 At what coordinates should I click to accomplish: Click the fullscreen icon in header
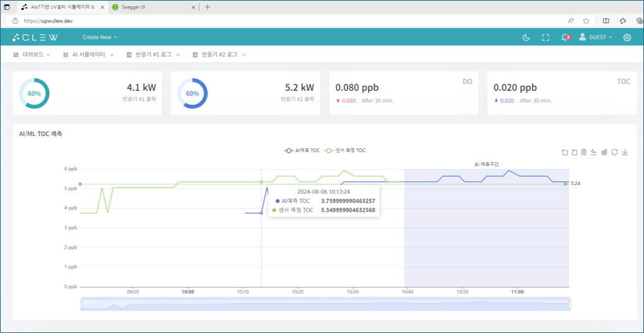tap(545, 37)
